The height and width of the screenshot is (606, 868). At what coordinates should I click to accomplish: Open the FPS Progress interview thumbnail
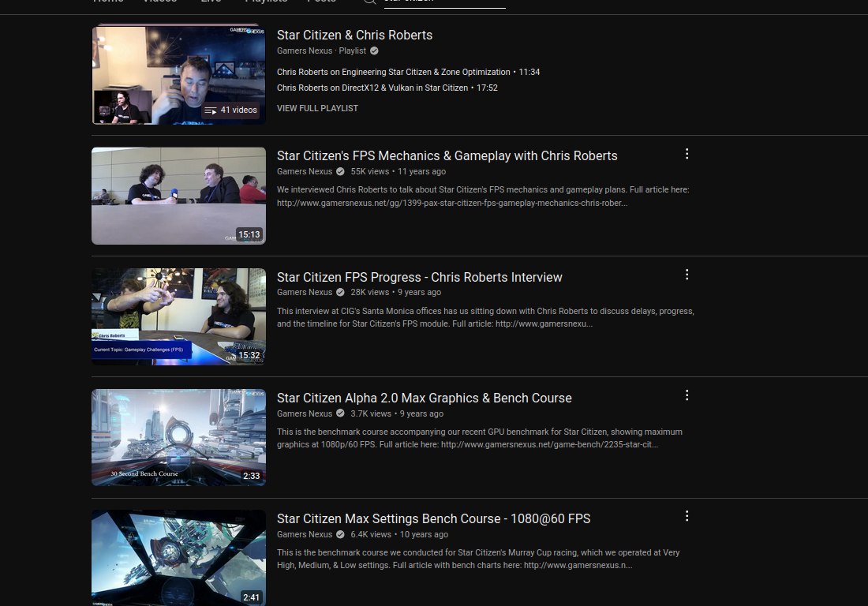click(178, 316)
